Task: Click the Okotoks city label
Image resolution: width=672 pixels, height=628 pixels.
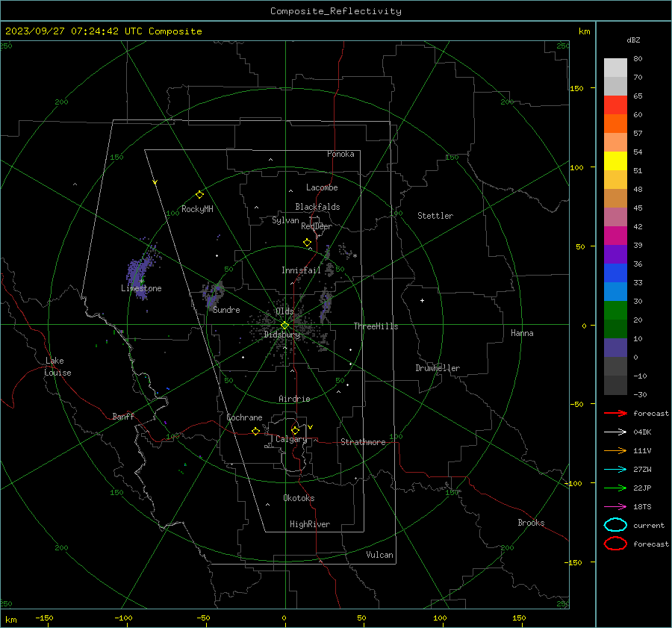Action: [299, 498]
